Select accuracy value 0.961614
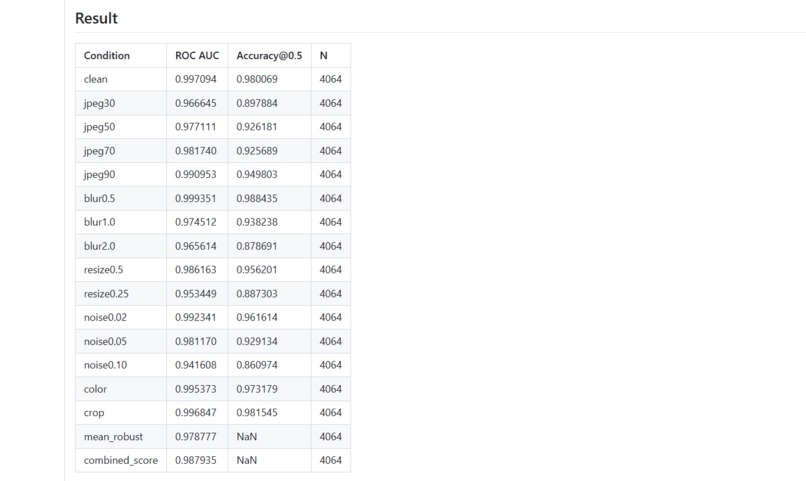Screen dimensions: 806x481 (257, 318)
